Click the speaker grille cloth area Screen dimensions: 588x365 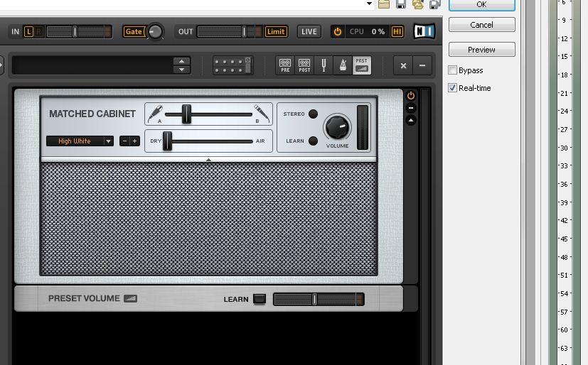point(208,219)
